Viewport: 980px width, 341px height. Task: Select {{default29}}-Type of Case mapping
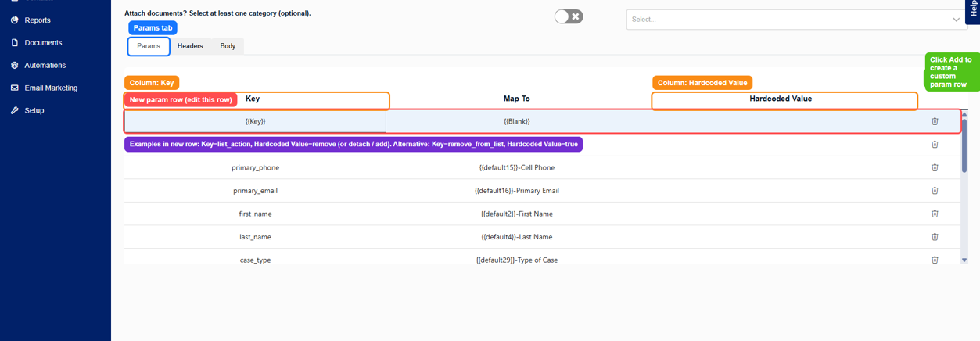pyautogui.click(x=516, y=260)
